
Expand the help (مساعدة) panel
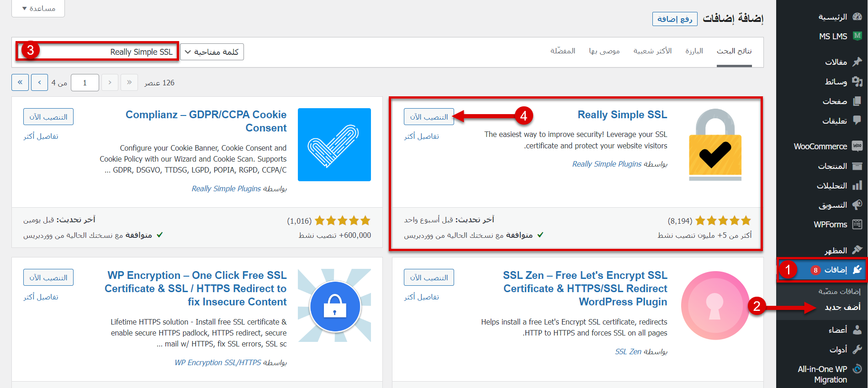click(x=38, y=8)
